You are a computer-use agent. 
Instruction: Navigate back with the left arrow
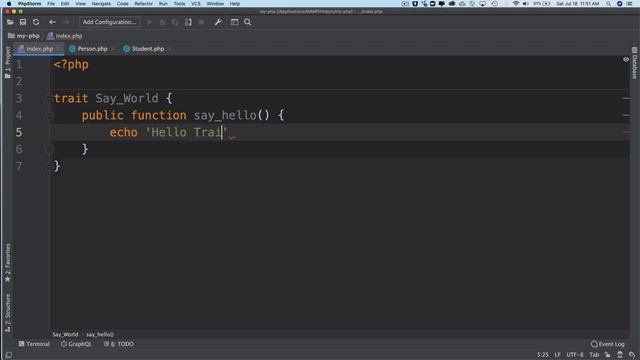tap(52, 22)
